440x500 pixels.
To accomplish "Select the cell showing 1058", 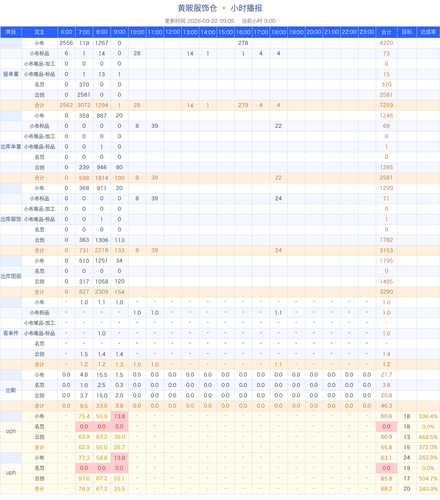I will point(102,282).
